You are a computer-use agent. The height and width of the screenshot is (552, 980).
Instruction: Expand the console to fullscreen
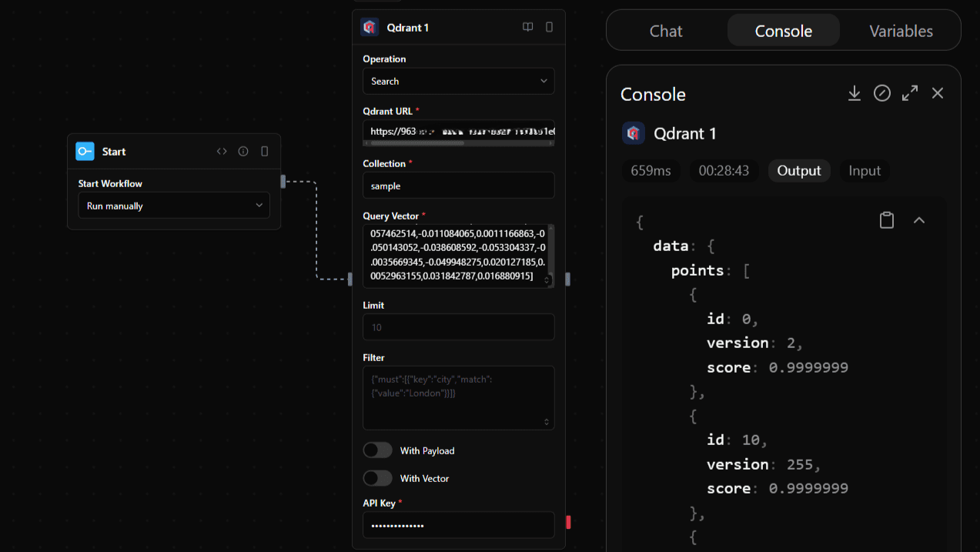910,92
